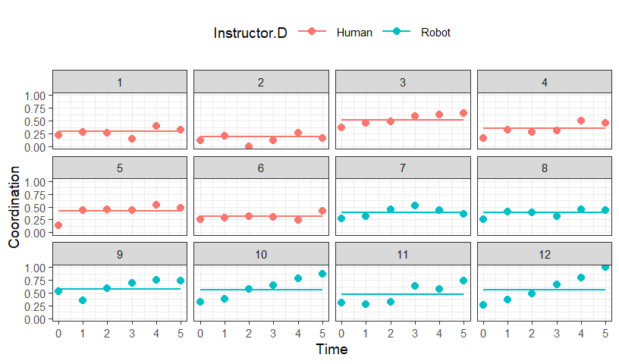Select the facet strip labeled 3
619x364 pixels.
(403, 82)
